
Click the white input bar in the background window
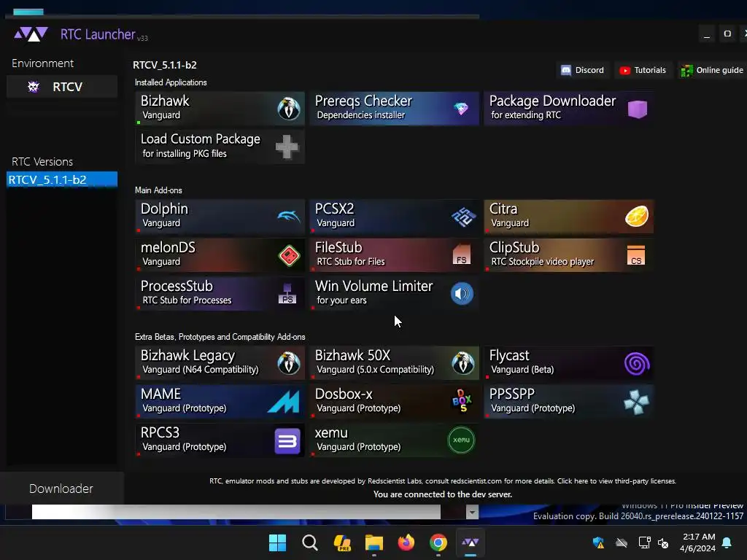click(x=236, y=512)
